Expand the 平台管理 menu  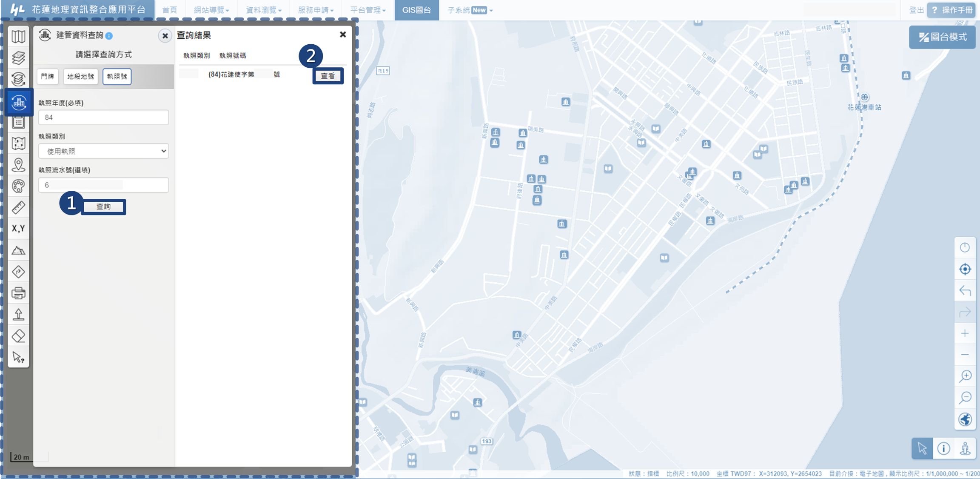point(367,10)
